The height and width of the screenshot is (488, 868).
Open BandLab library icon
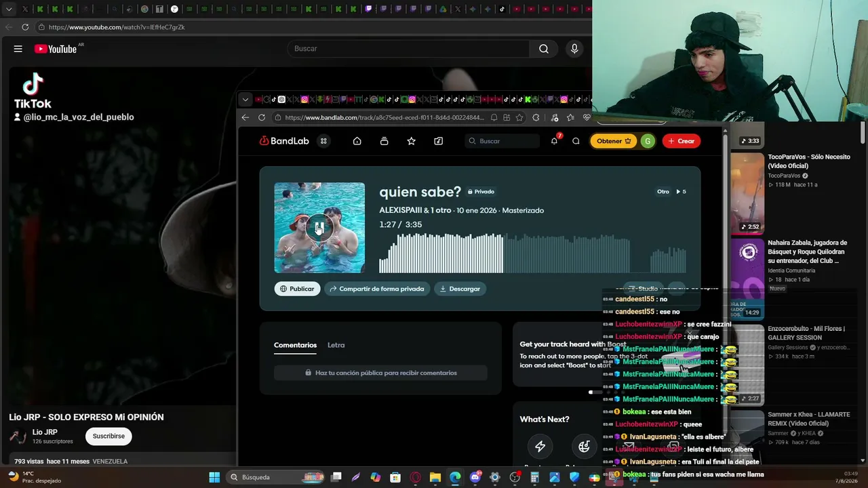(384, 141)
